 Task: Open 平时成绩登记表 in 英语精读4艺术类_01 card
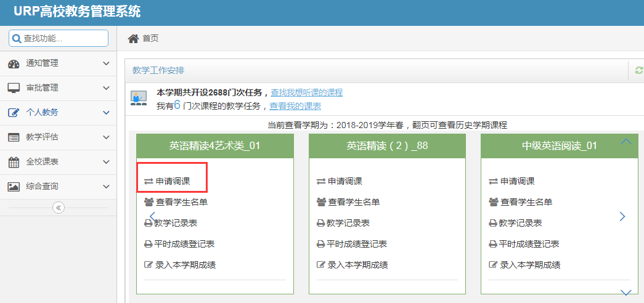(x=184, y=244)
